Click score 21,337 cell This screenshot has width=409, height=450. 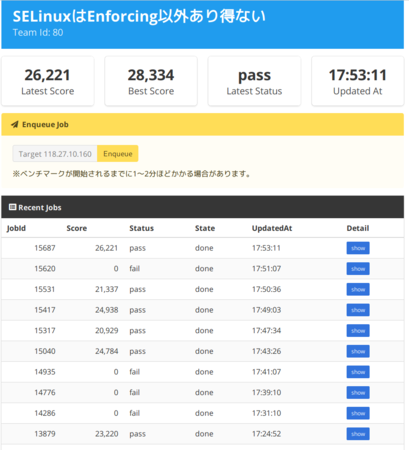107,289
